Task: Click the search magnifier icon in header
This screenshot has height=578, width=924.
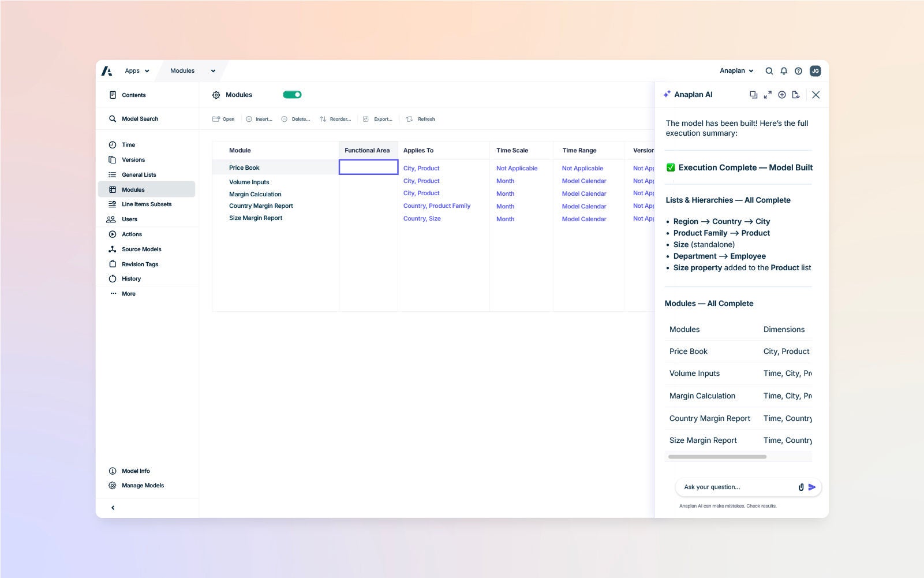Action: pos(769,71)
